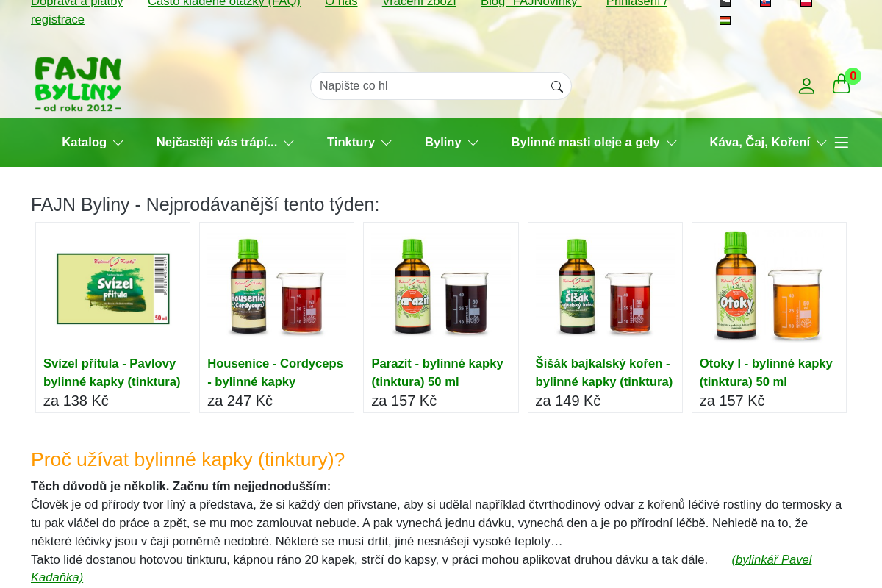The height and width of the screenshot is (588, 882).
Task: Click the 'za 138 Kč' price text
Action: click(76, 401)
